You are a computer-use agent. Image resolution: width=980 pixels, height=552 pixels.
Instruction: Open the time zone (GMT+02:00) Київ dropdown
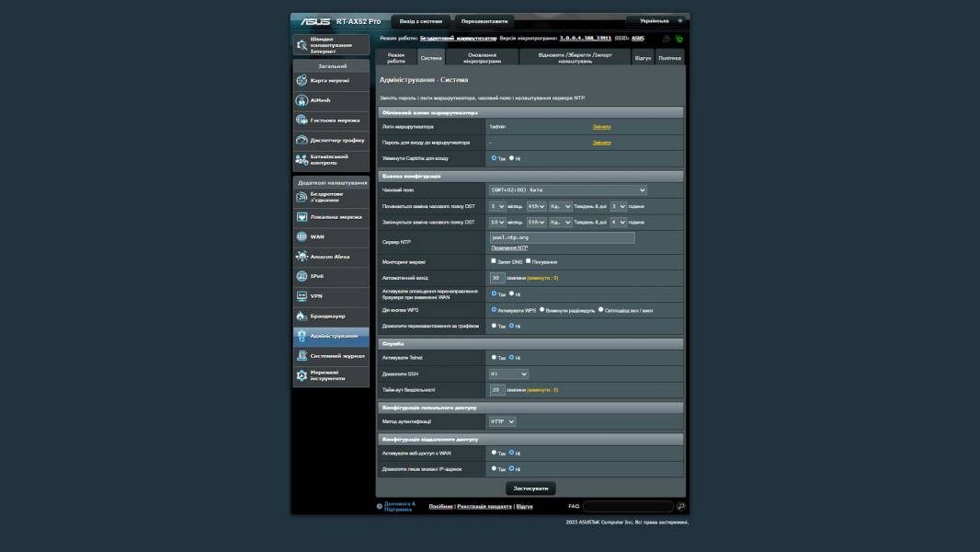567,190
